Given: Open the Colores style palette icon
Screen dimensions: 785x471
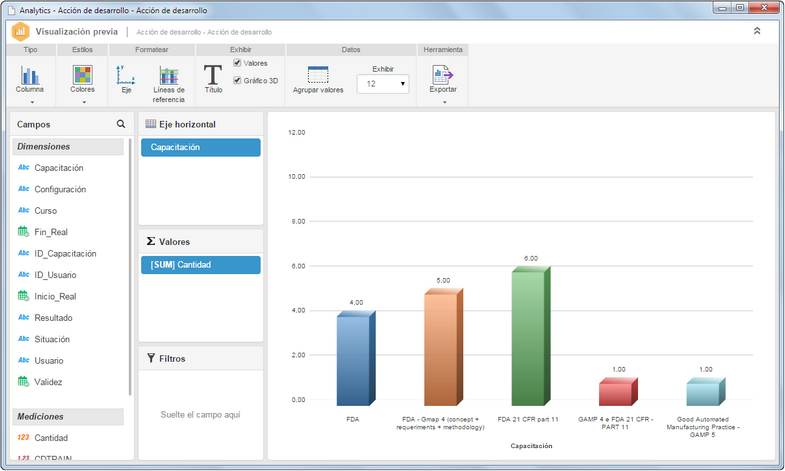Looking at the screenshot, I should (82, 75).
